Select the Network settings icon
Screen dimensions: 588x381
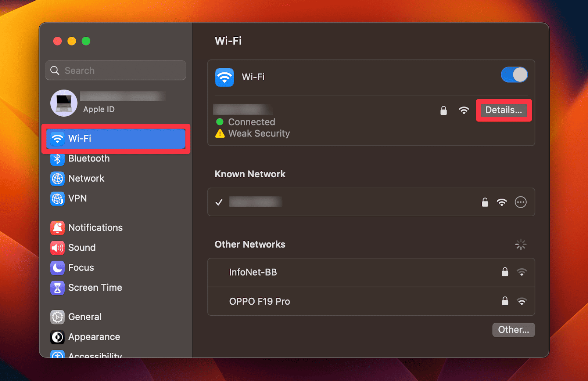[58, 179]
